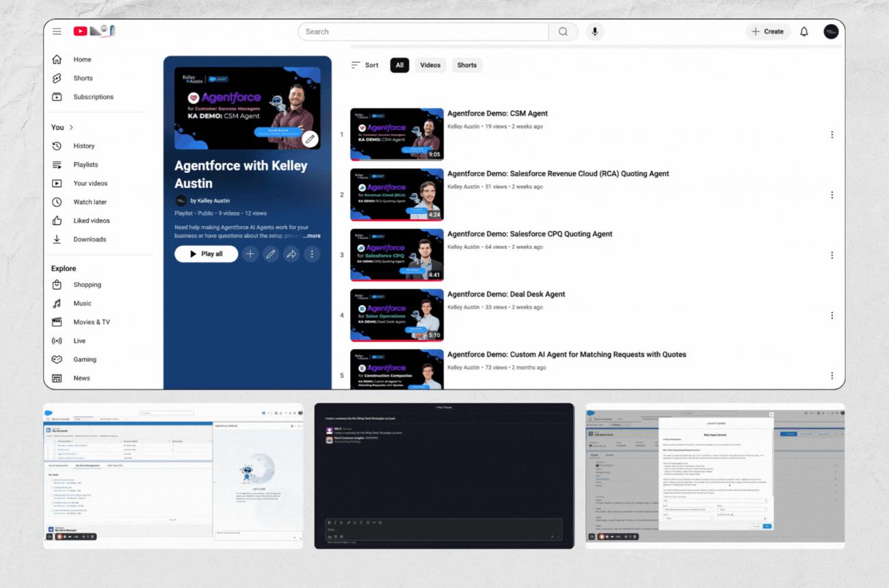Click the search magnifier button

563,31
